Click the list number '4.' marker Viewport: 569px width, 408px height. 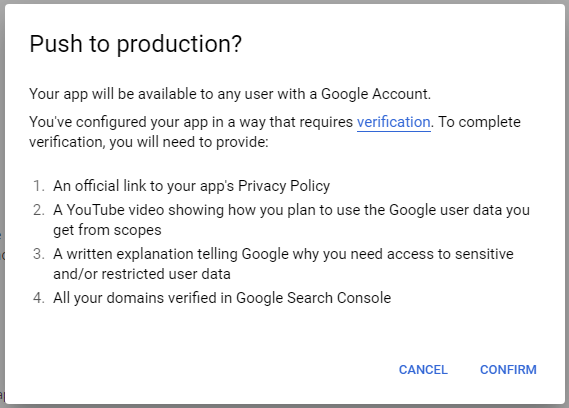39,298
